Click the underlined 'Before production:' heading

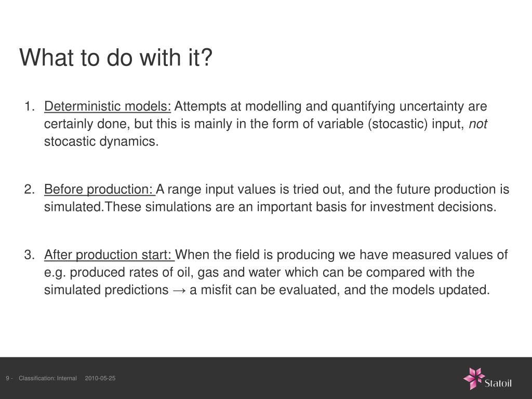99,189
